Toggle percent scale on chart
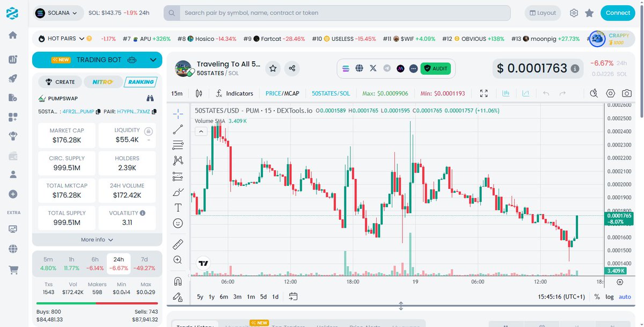The image size is (644, 327). pyautogui.click(x=597, y=296)
